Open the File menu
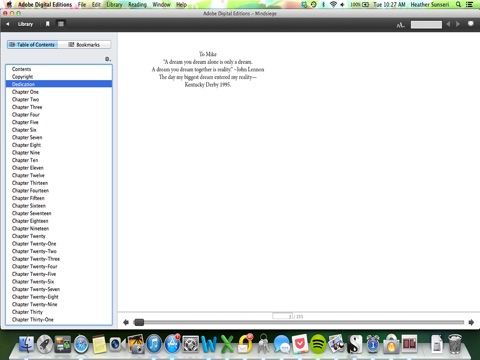The image size is (480, 360). coord(82,5)
